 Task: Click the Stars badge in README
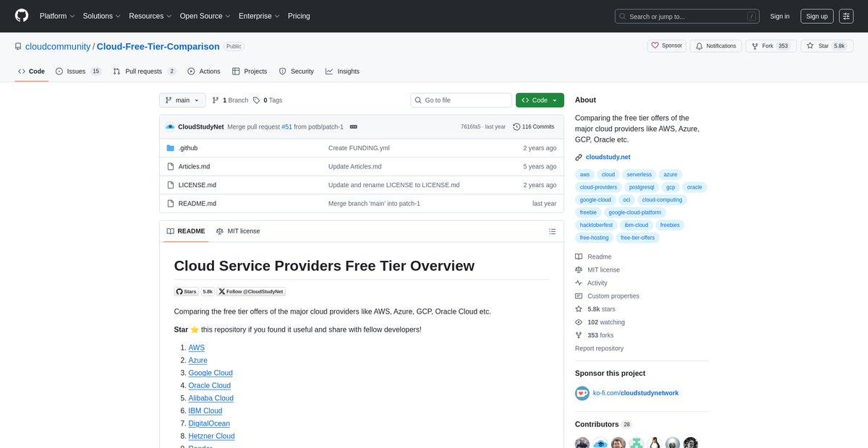click(187, 291)
